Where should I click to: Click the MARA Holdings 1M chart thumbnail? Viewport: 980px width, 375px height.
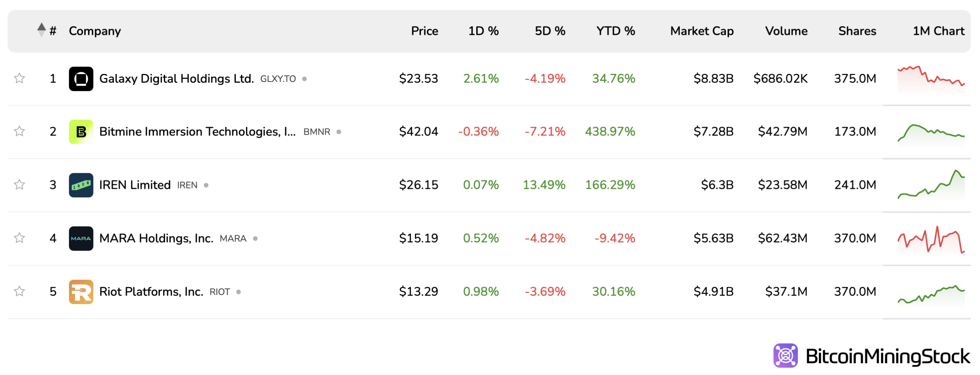click(x=931, y=239)
